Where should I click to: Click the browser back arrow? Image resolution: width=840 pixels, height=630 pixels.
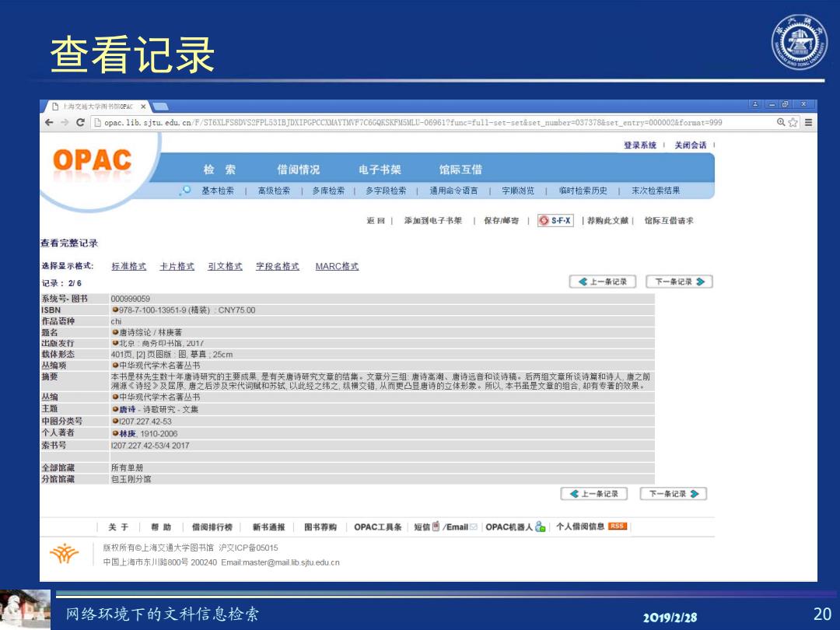tap(49, 123)
